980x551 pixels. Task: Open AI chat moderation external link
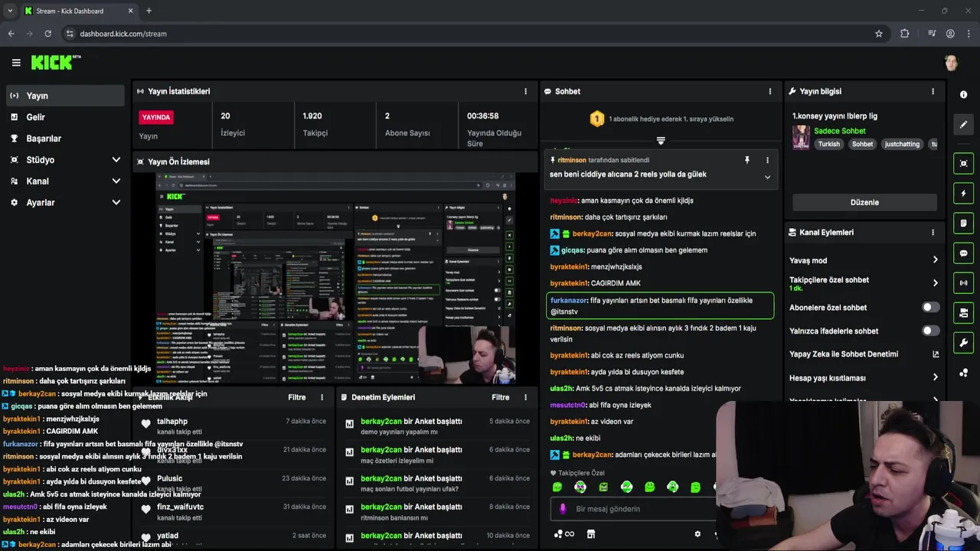[935, 354]
